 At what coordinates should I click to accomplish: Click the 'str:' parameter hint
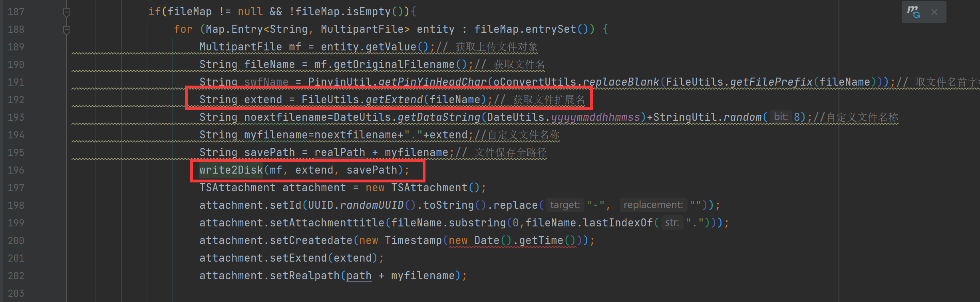(x=672, y=222)
